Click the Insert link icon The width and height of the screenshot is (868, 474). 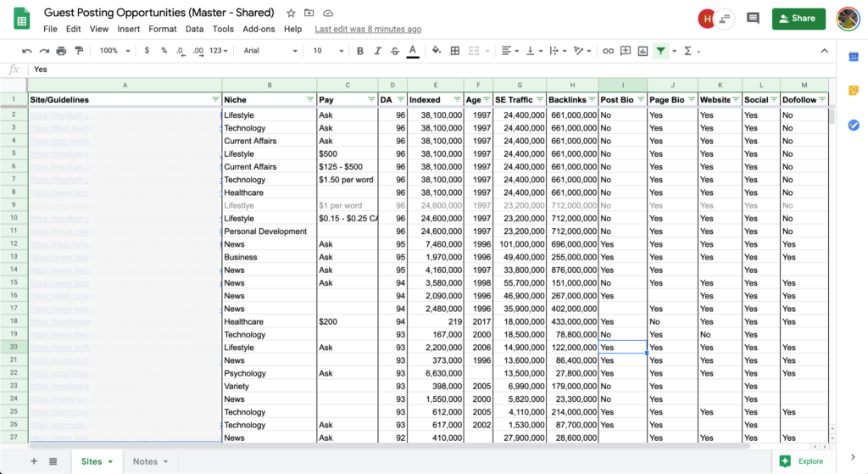pos(608,51)
